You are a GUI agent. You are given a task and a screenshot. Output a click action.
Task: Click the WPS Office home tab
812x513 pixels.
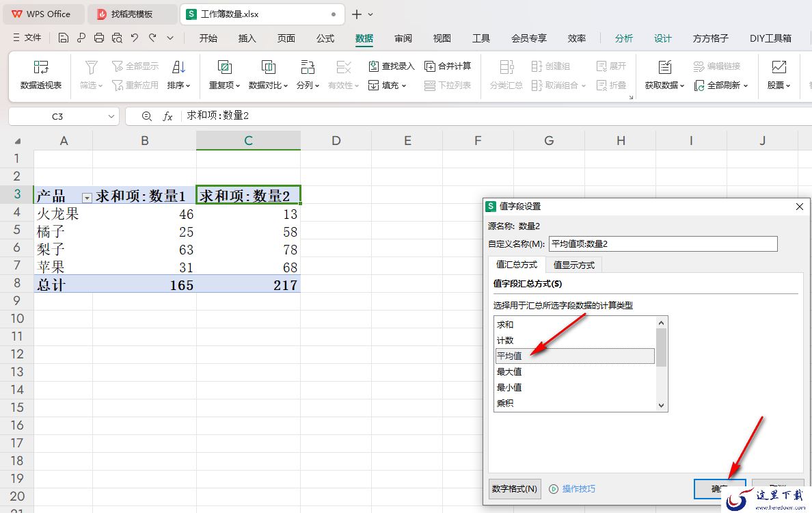pos(44,14)
